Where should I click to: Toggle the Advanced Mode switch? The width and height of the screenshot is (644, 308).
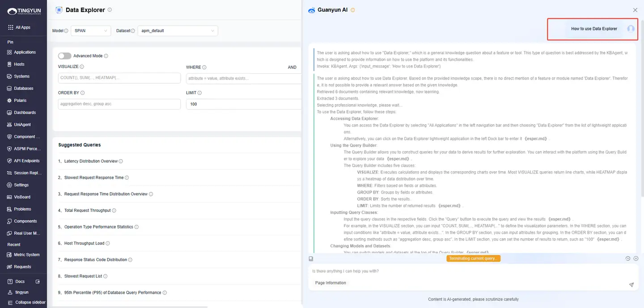[x=64, y=56]
